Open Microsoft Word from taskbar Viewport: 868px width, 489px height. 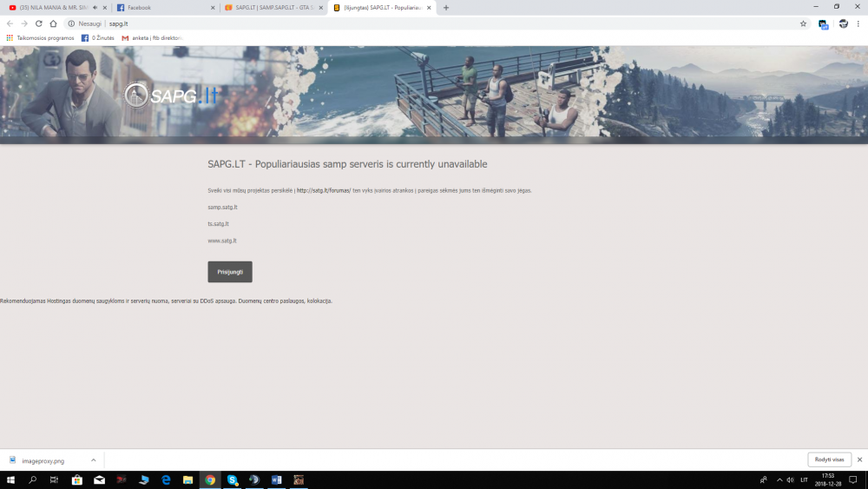pyautogui.click(x=276, y=480)
